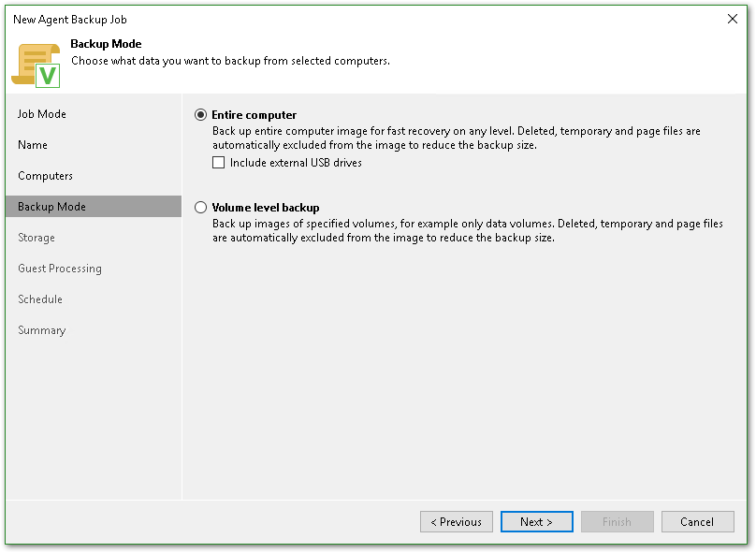
Task: Open the Summary step
Action: coord(42,330)
